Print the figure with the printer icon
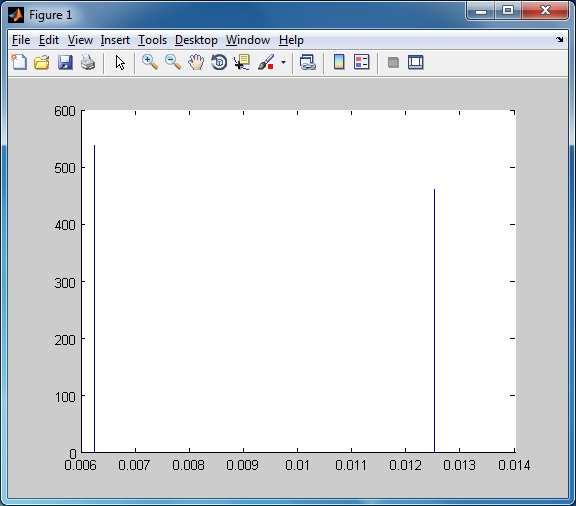Screen dimensions: 576x506 tap(88, 62)
